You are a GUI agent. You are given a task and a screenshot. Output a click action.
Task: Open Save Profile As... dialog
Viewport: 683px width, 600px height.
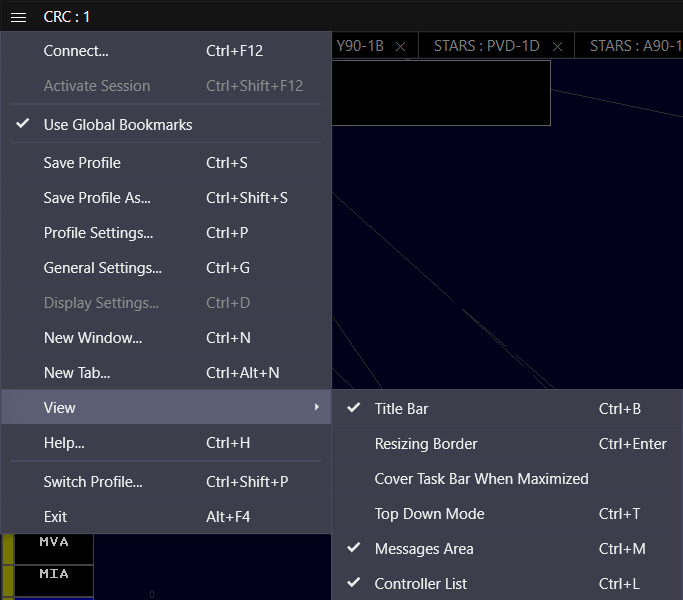97,198
